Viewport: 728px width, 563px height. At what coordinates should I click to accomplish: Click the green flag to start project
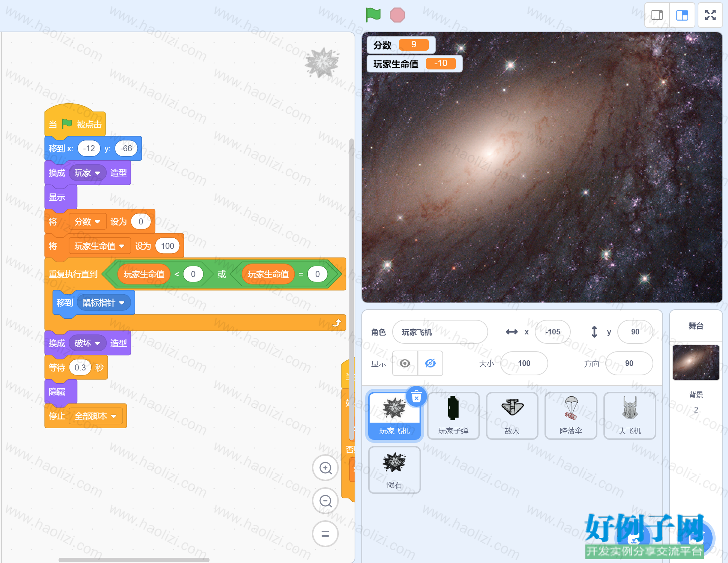coord(373,15)
